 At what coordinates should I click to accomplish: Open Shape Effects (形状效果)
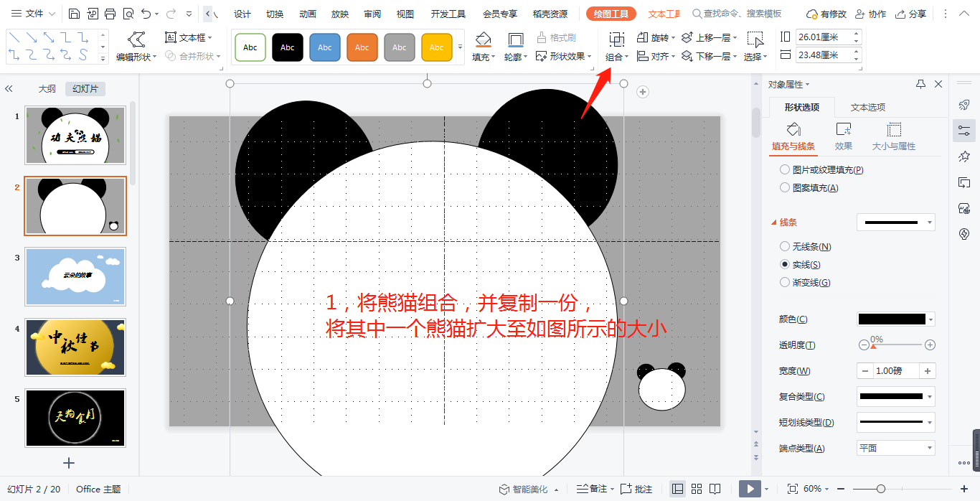(564, 56)
